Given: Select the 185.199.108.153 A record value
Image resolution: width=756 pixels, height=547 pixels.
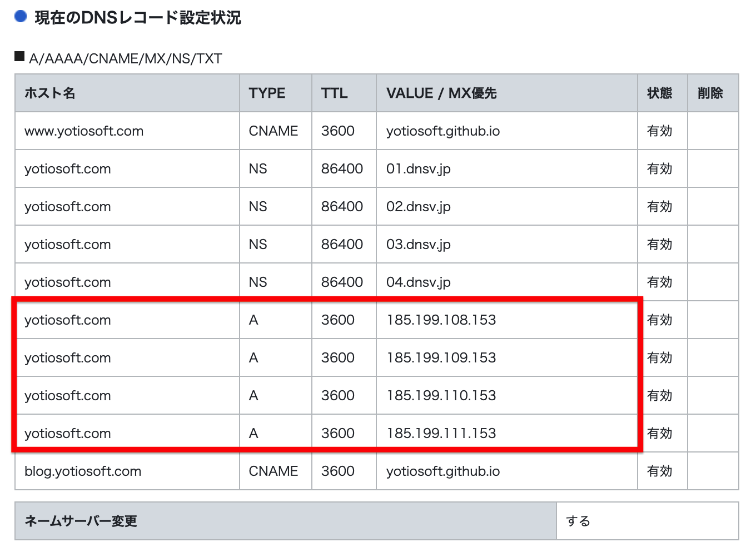Looking at the screenshot, I should (x=441, y=320).
